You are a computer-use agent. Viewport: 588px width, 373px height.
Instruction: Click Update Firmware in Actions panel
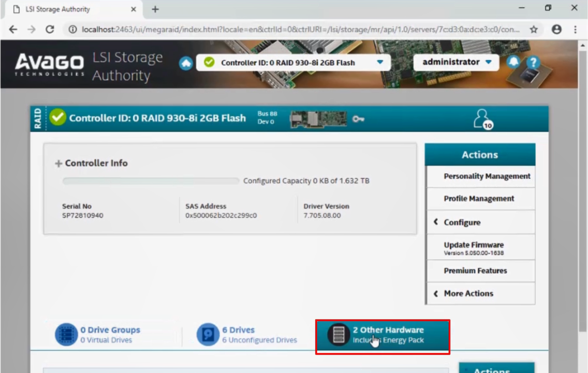pyautogui.click(x=474, y=245)
